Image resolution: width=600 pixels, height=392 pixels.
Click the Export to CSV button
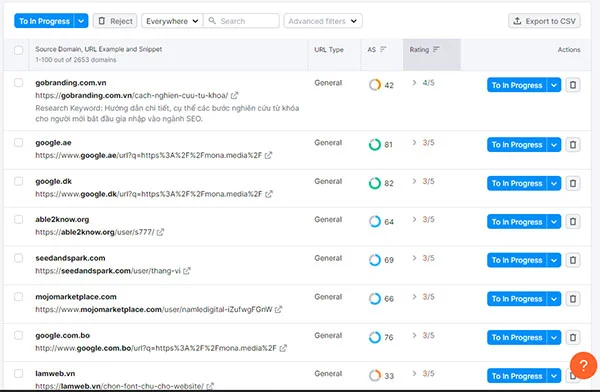tap(544, 21)
